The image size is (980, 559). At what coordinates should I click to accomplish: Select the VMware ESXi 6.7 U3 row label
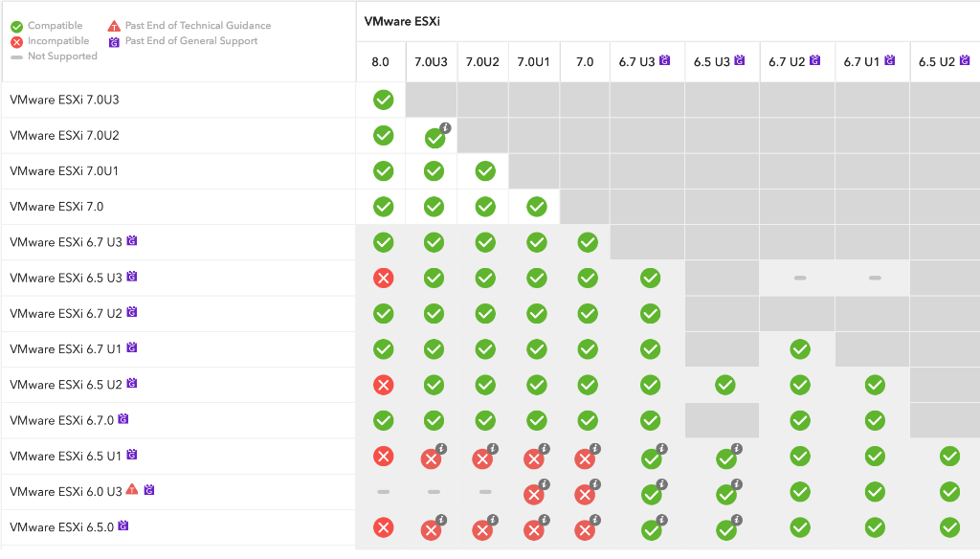click(x=66, y=242)
